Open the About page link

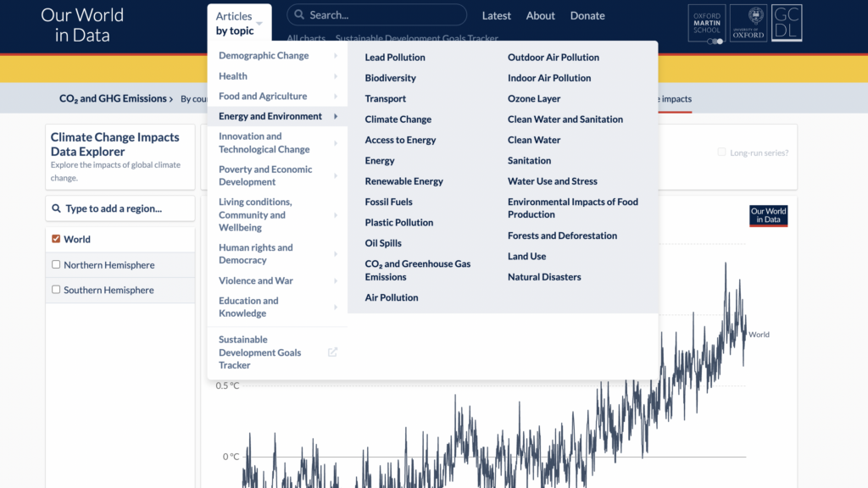click(540, 15)
